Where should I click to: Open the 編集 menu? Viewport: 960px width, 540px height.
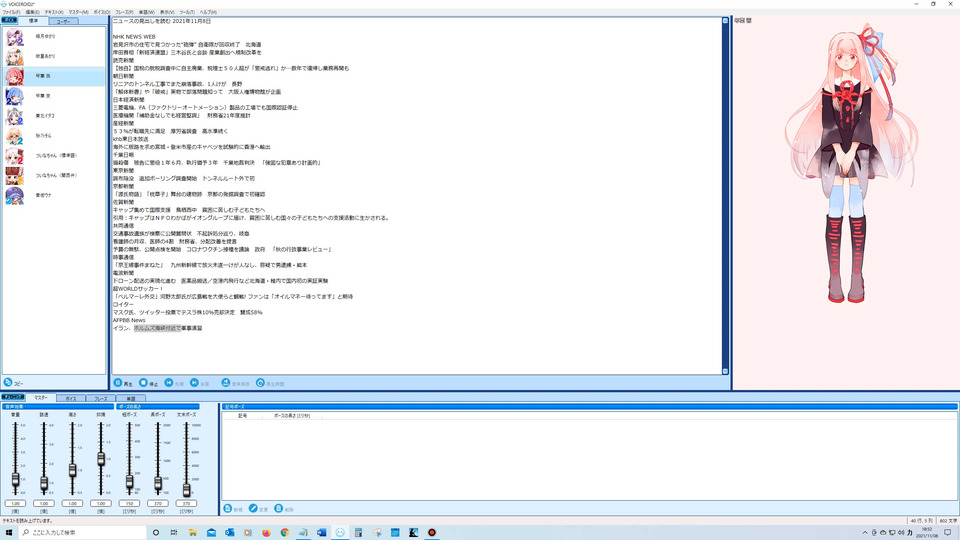tap(32, 12)
